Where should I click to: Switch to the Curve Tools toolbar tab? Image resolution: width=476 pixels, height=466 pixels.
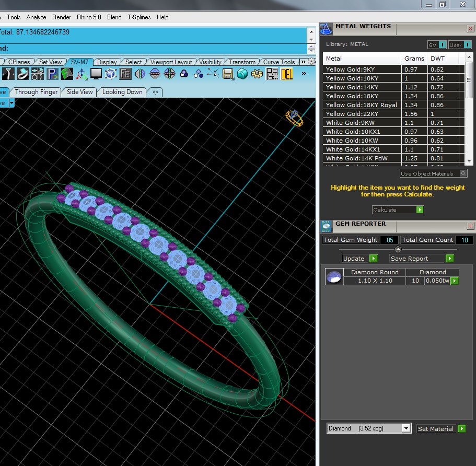click(279, 62)
